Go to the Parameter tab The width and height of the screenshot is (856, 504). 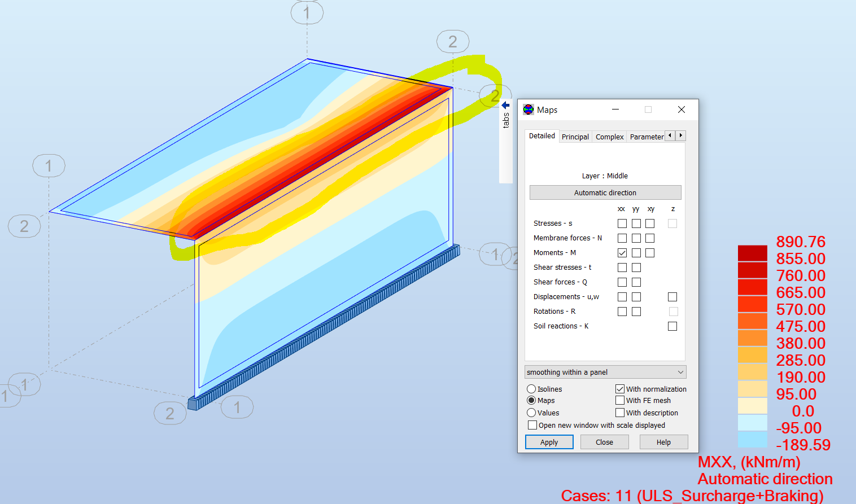[646, 136]
